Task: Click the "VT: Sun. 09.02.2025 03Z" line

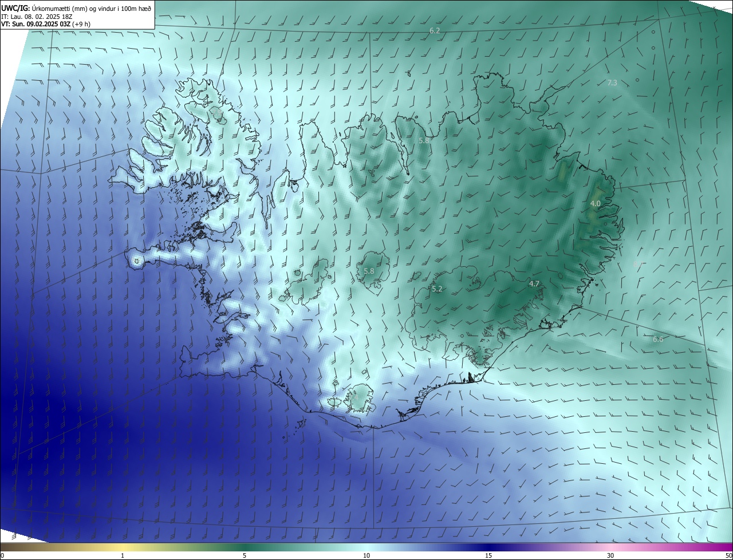Action: [x=45, y=24]
